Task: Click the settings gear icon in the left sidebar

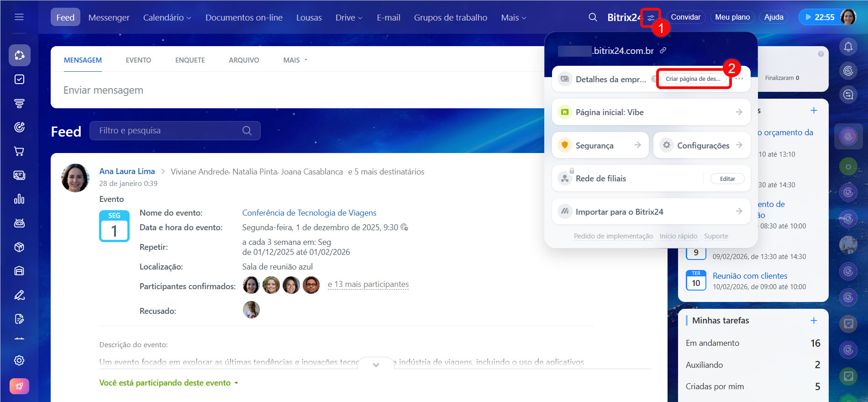Action: [19, 360]
